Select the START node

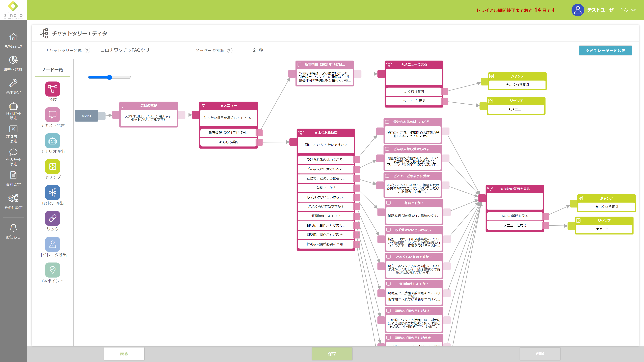pos(87,116)
